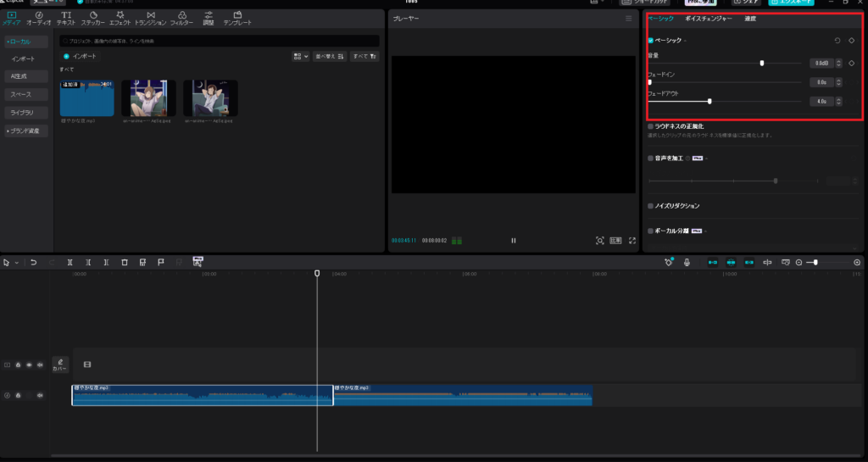Switch to the 速度 speed tab

pos(750,19)
